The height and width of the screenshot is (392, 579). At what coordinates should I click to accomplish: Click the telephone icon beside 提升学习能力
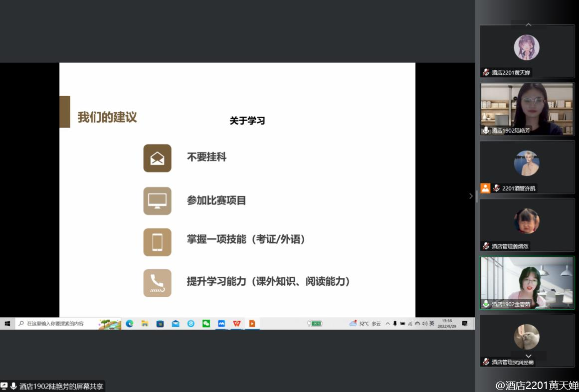click(157, 283)
